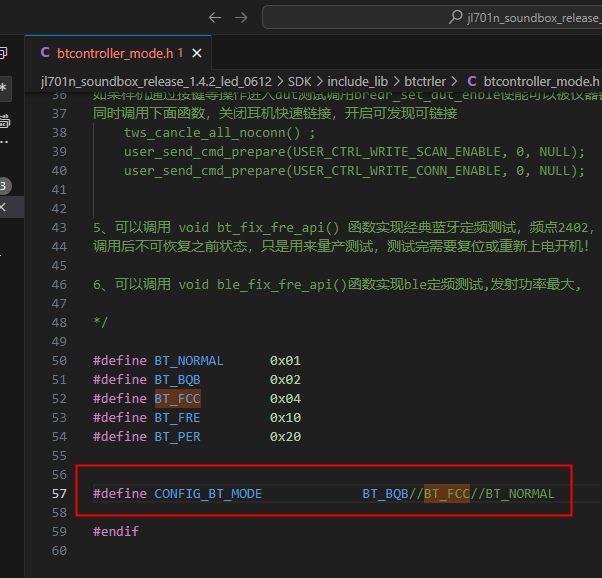
Task: Click into the command center search box
Action: [432, 17]
